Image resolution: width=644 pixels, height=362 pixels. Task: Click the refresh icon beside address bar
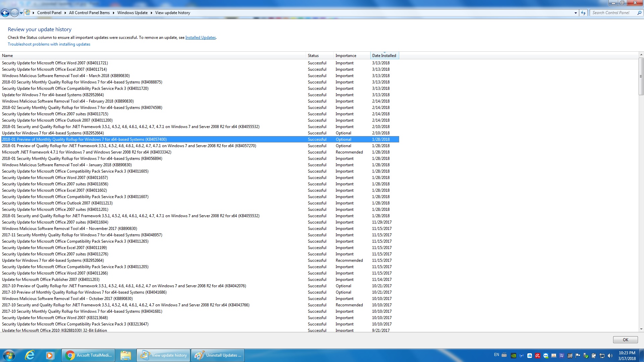[583, 13]
